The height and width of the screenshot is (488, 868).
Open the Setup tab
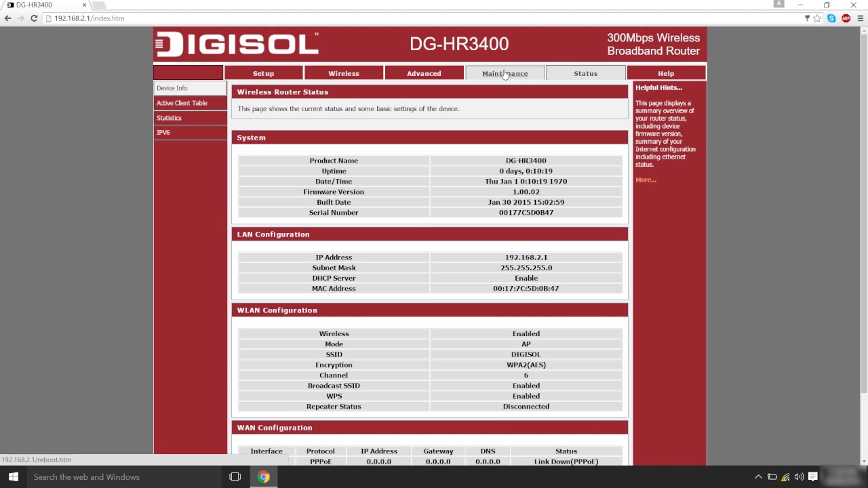tap(263, 73)
